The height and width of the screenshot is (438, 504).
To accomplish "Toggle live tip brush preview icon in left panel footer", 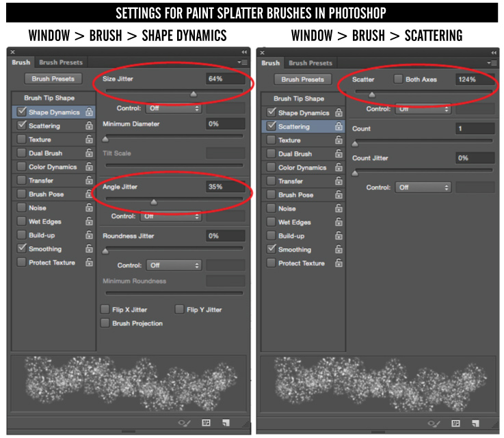I will click(184, 423).
